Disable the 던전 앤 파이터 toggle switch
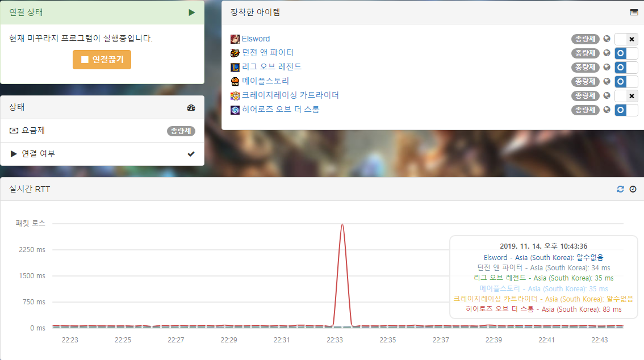 [626, 53]
